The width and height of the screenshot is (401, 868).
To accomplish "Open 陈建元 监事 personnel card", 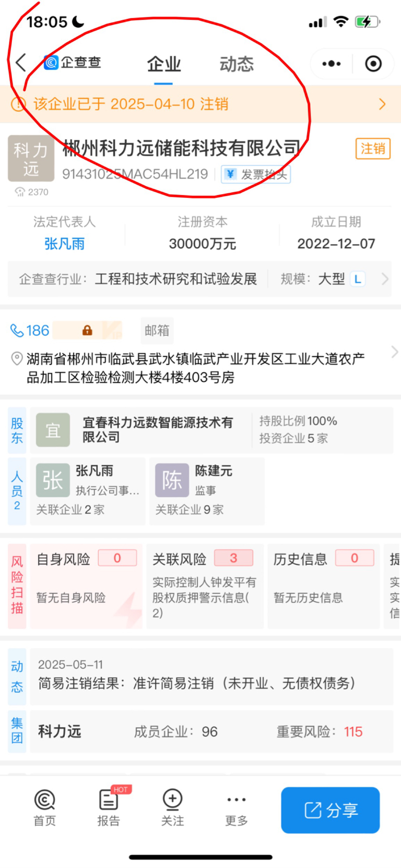I will [207, 491].
